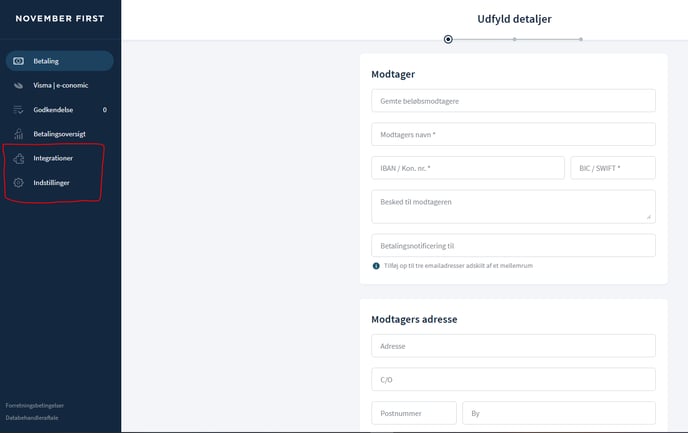This screenshot has height=433, width=688.
Task: Click the Betalingsoversigt chart icon
Action: 19,134
